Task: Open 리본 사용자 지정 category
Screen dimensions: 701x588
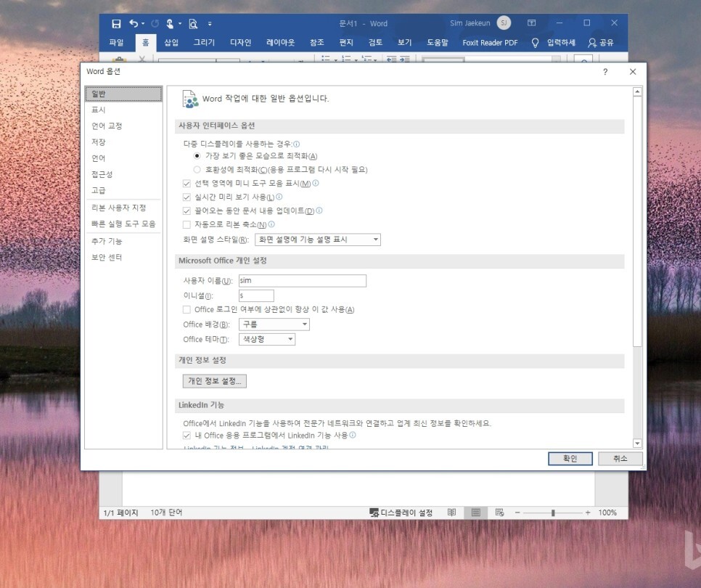Action: 123,208
